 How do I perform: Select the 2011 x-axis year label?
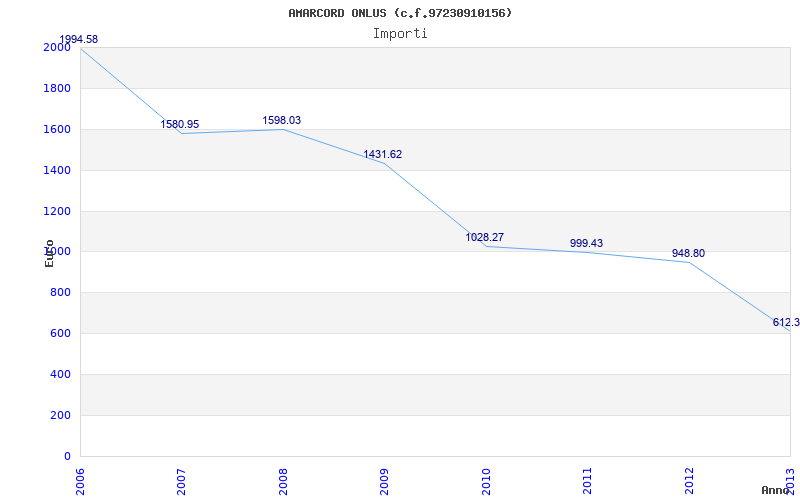(x=588, y=480)
